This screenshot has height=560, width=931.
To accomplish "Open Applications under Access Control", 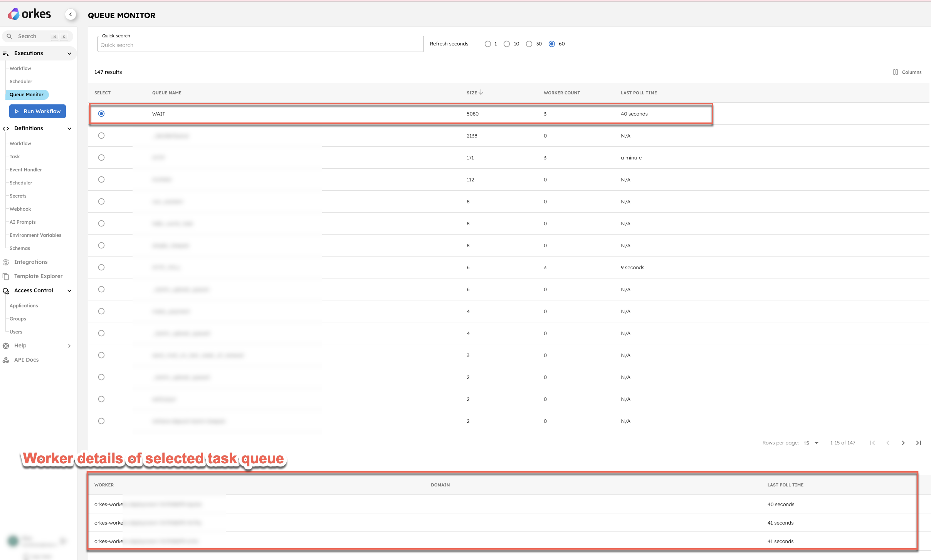I will pos(24,306).
